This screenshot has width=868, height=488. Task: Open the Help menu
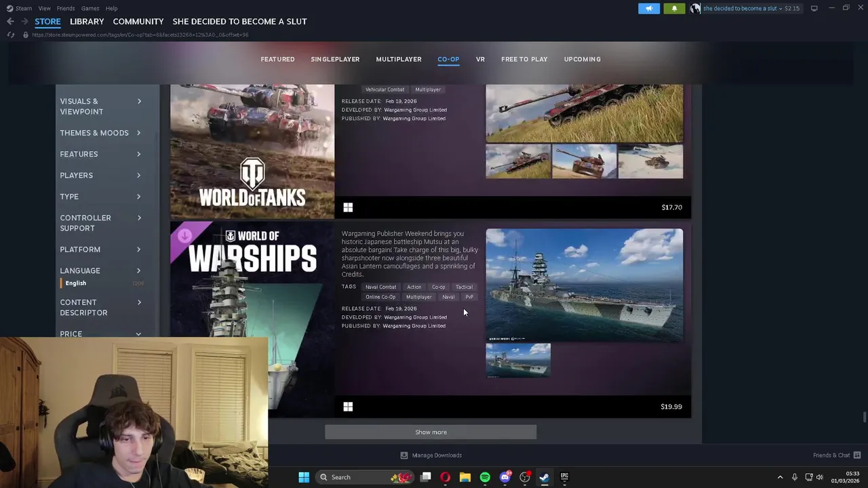click(x=111, y=8)
